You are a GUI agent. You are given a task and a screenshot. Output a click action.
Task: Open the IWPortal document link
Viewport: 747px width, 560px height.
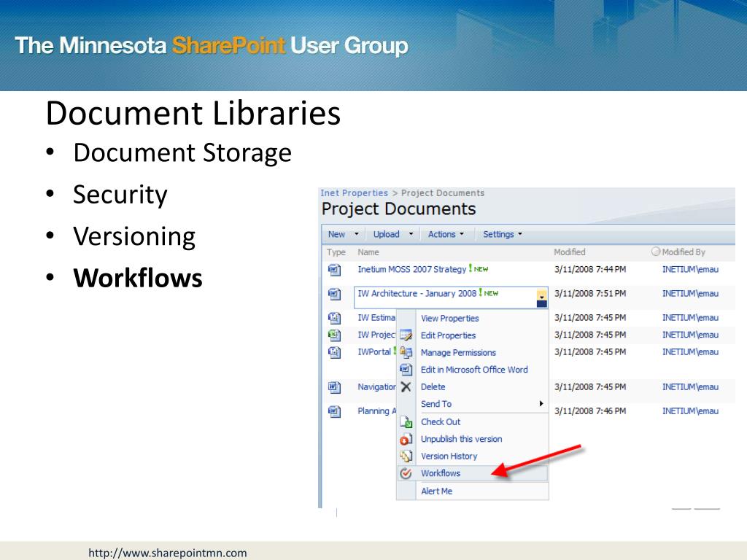(x=374, y=352)
